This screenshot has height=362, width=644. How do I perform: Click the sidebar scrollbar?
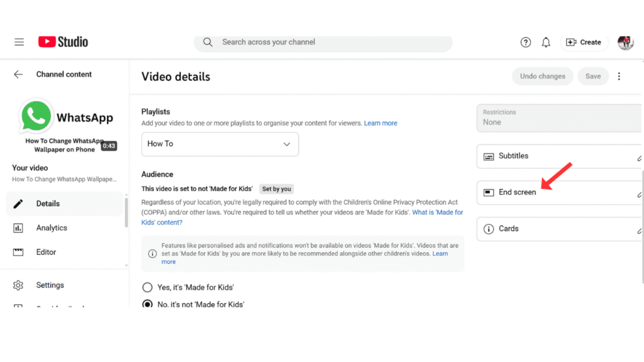[126, 212]
